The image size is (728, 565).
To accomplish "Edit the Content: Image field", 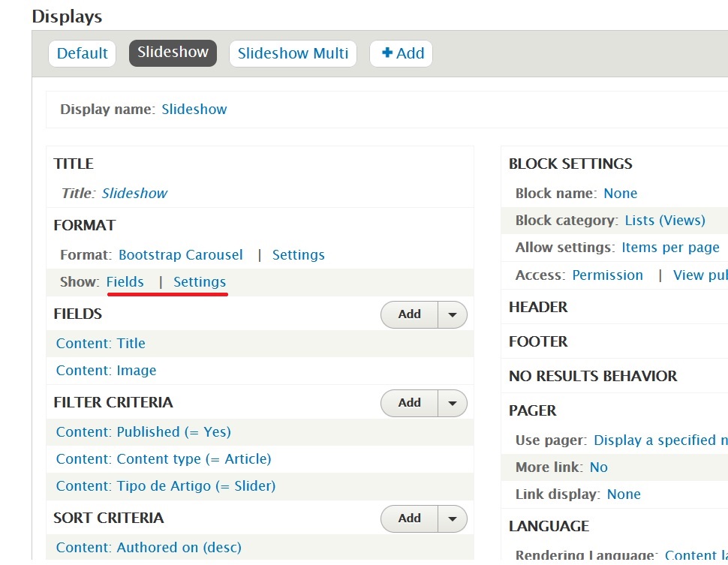I will (106, 371).
